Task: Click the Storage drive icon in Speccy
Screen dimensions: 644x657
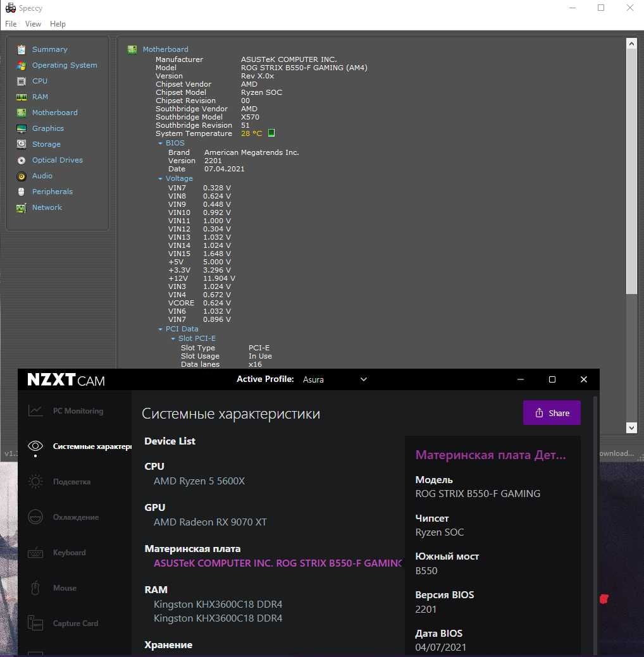Action: [22, 145]
